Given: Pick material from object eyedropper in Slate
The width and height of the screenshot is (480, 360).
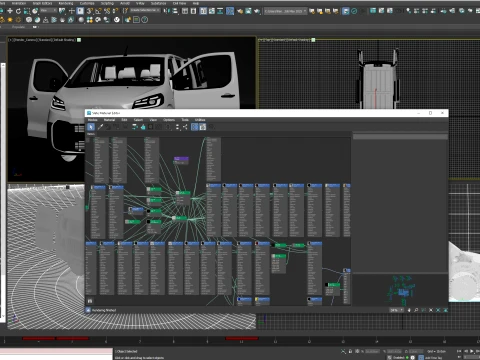Looking at the screenshot, I should (x=100, y=127).
